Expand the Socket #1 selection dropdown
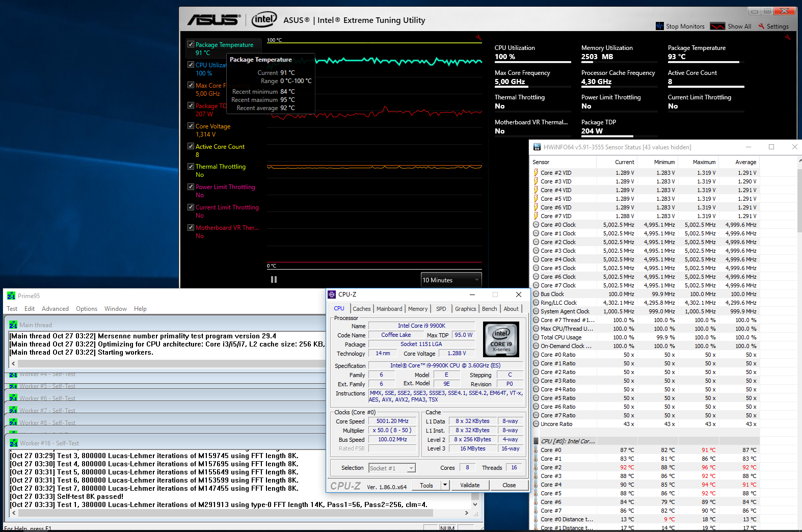Image resolution: width=802 pixels, height=532 pixels. pyautogui.click(x=411, y=468)
